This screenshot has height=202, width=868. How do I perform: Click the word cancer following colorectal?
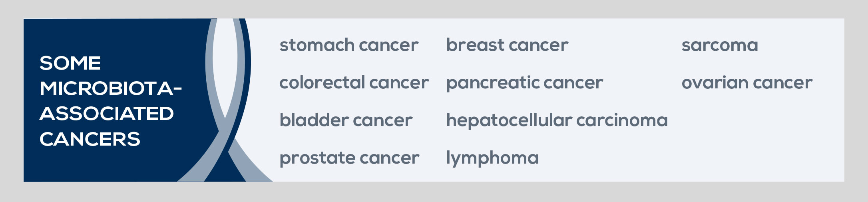point(399,83)
